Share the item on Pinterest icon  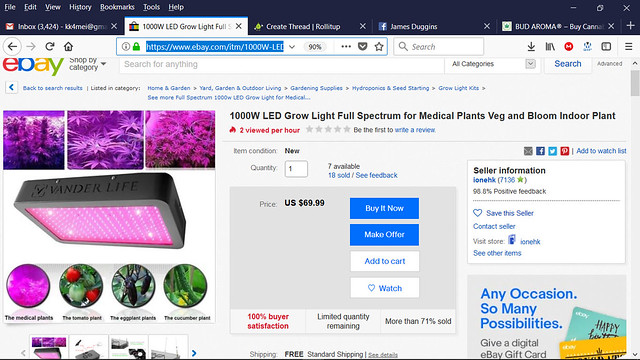coord(564,151)
